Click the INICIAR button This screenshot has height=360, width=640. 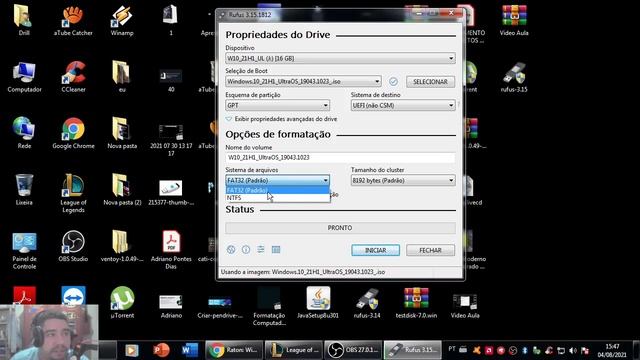[376, 250]
